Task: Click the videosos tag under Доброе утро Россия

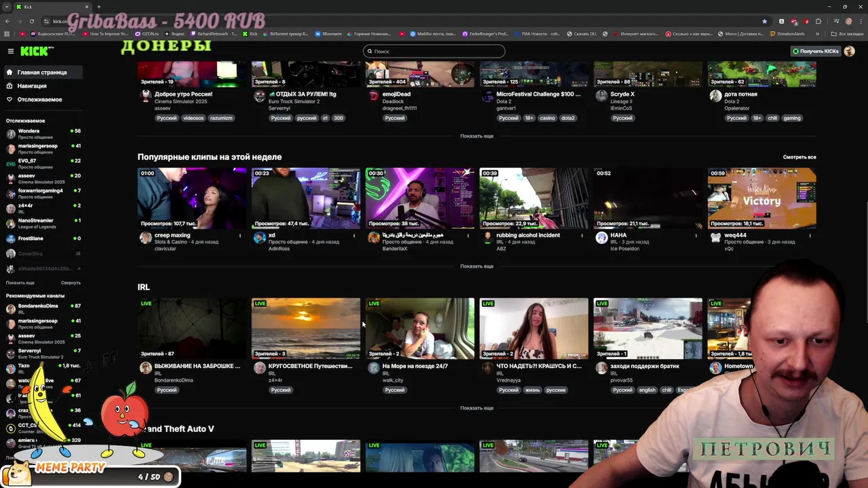Action: click(x=193, y=118)
